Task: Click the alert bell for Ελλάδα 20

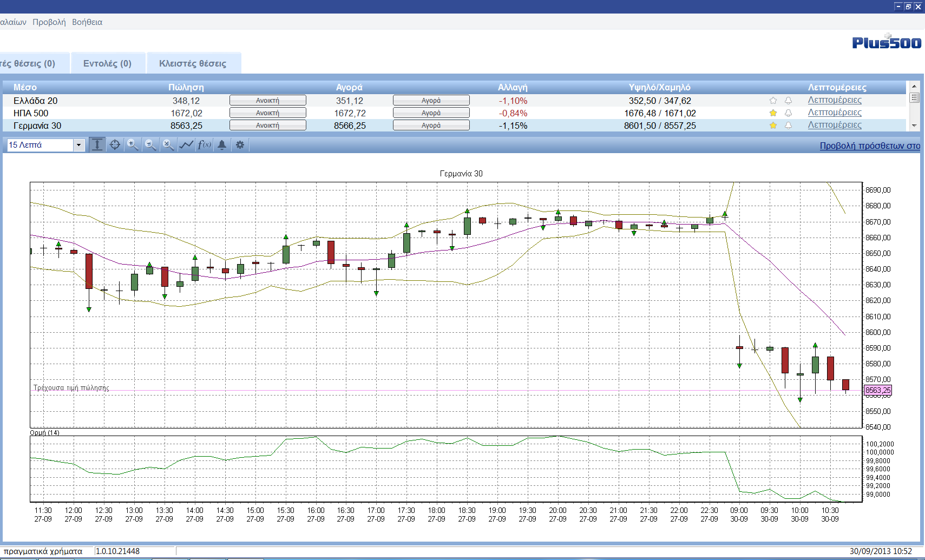Action: (x=788, y=101)
